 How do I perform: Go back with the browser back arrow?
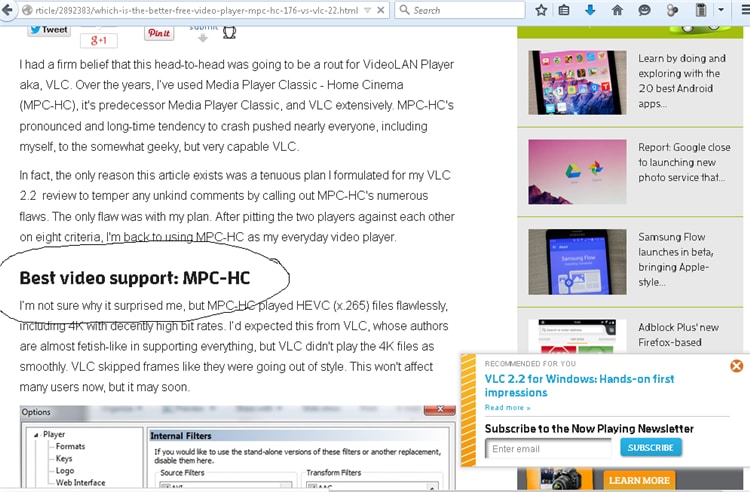coord(7,10)
